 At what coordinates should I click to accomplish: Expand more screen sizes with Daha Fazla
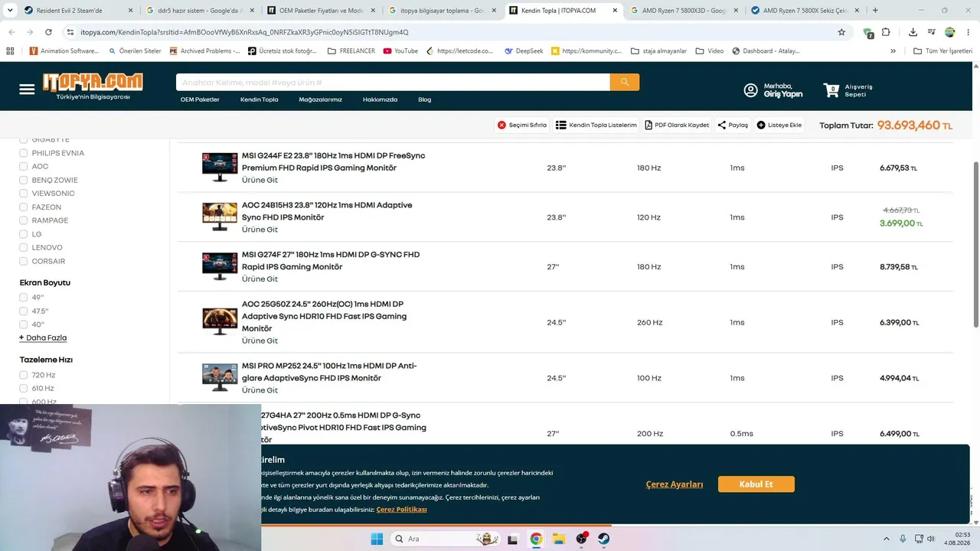coord(43,337)
